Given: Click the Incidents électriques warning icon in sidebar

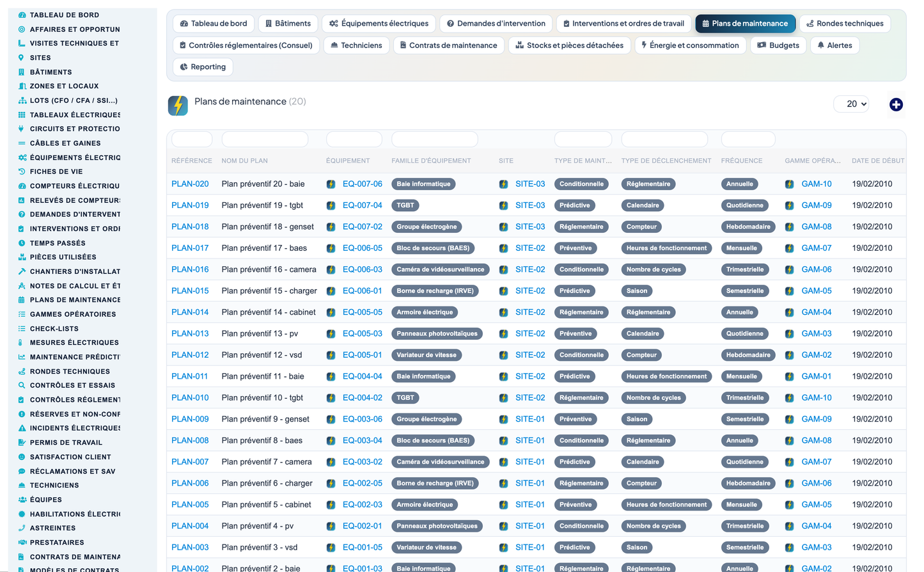Looking at the screenshot, I should coord(22,428).
